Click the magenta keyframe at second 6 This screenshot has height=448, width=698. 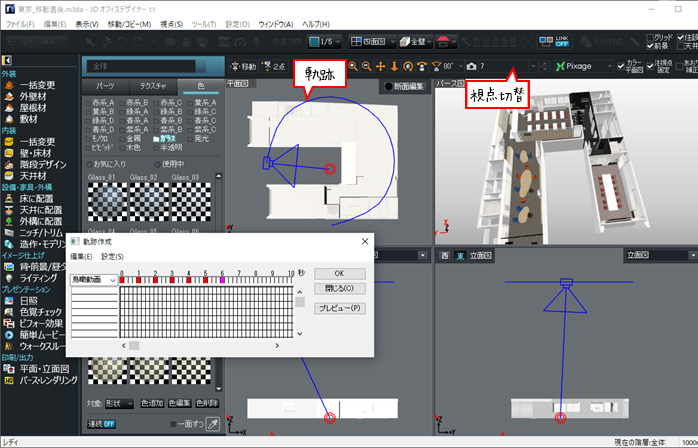(222, 280)
